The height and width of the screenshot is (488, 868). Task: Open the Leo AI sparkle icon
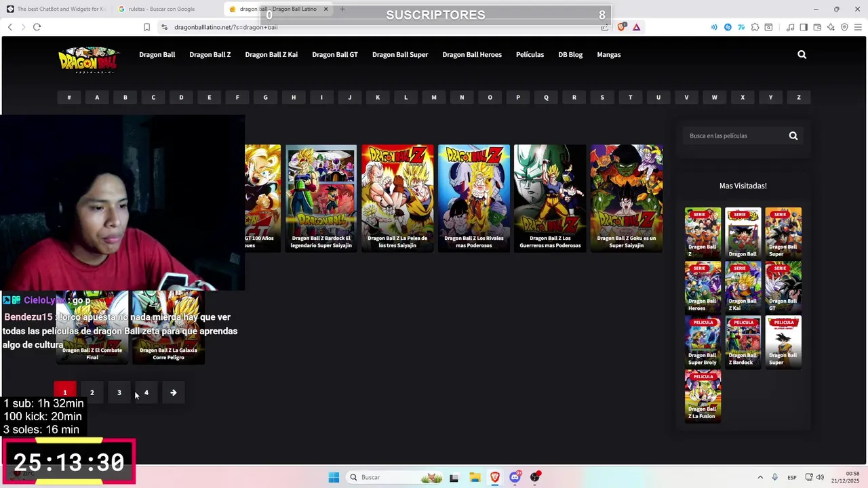[831, 27]
